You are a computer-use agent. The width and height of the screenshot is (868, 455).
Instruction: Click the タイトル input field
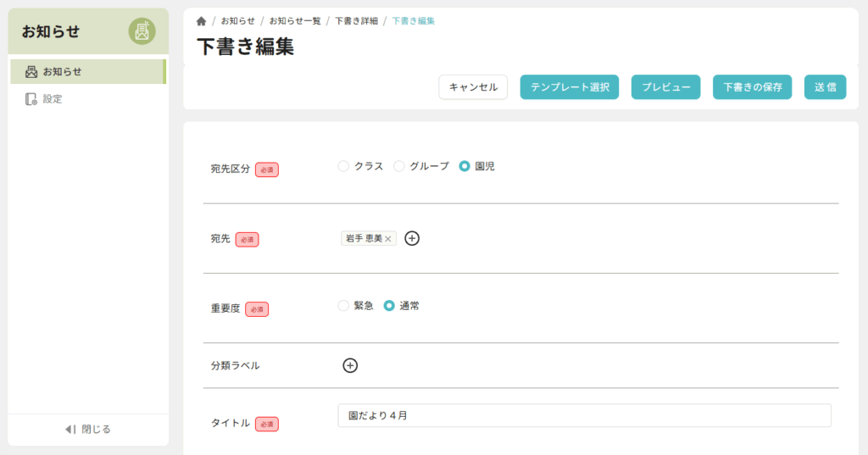click(584, 415)
